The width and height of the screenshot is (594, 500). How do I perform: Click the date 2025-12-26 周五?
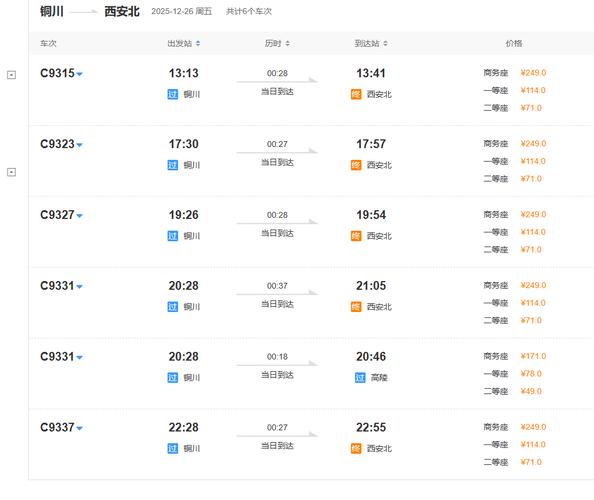click(x=182, y=12)
